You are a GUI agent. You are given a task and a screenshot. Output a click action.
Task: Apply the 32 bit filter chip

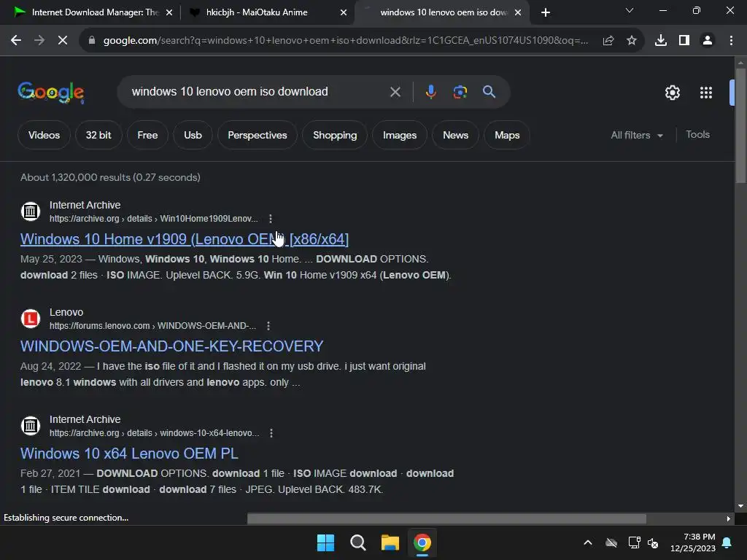[x=98, y=135]
